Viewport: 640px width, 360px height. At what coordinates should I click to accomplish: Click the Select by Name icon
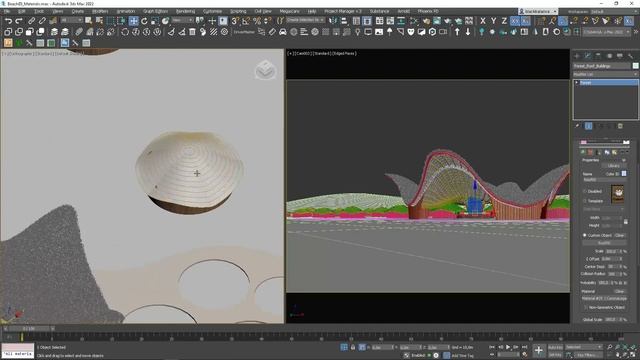(99, 21)
